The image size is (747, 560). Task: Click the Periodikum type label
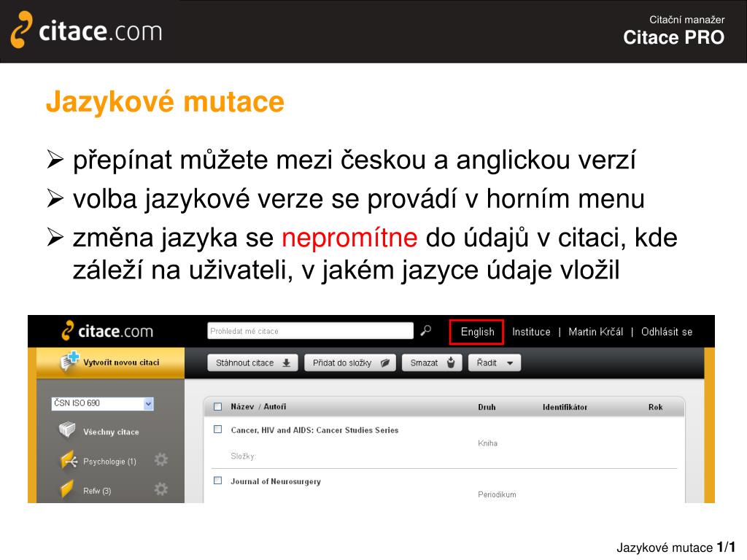pyautogui.click(x=497, y=495)
